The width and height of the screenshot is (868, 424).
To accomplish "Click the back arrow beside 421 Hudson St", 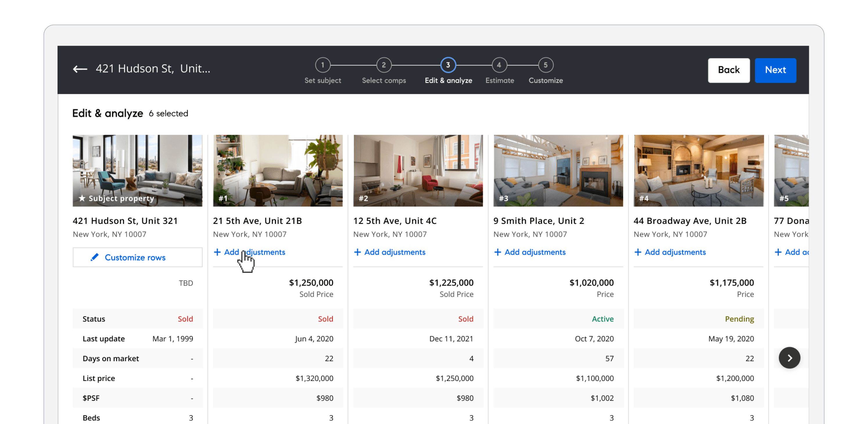I will pyautogui.click(x=80, y=69).
